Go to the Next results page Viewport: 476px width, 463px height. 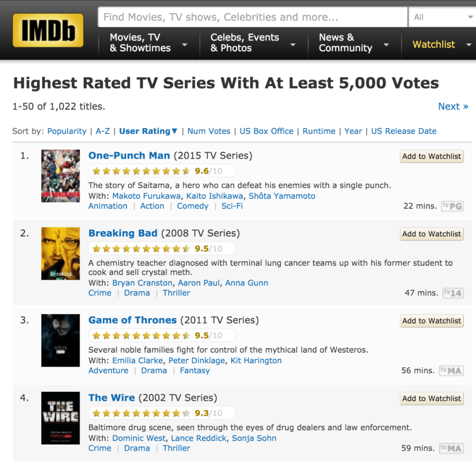(x=453, y=106)
